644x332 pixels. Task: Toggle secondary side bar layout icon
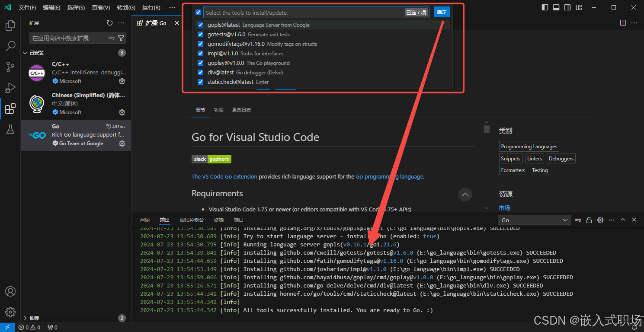click(x=567, y=7)
